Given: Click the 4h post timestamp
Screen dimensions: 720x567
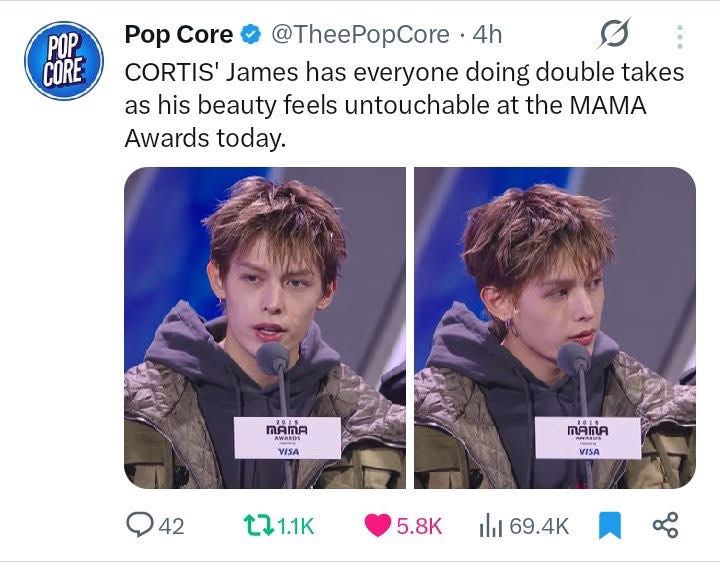Looking at the screenshot, I should pos(486,35).
